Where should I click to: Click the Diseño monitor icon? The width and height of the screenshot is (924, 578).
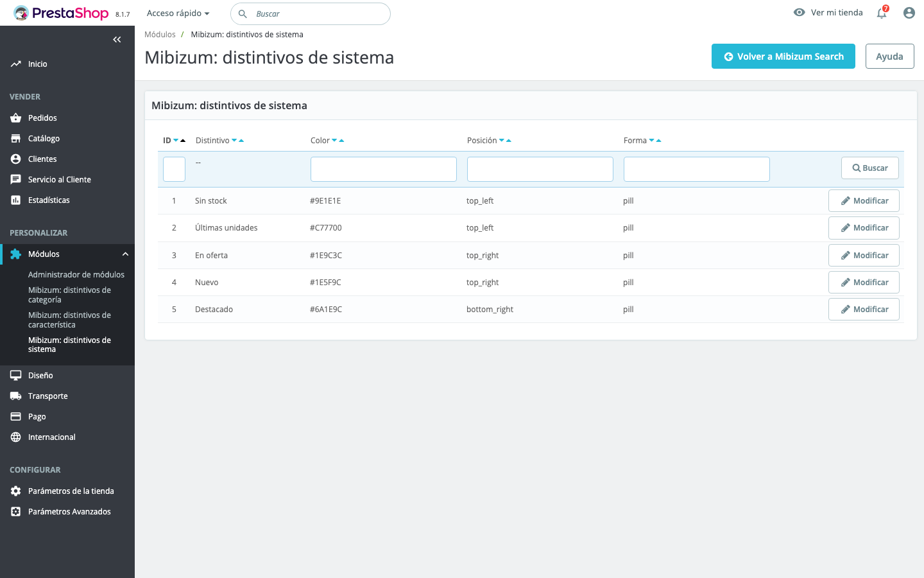(x=16, y=376)
